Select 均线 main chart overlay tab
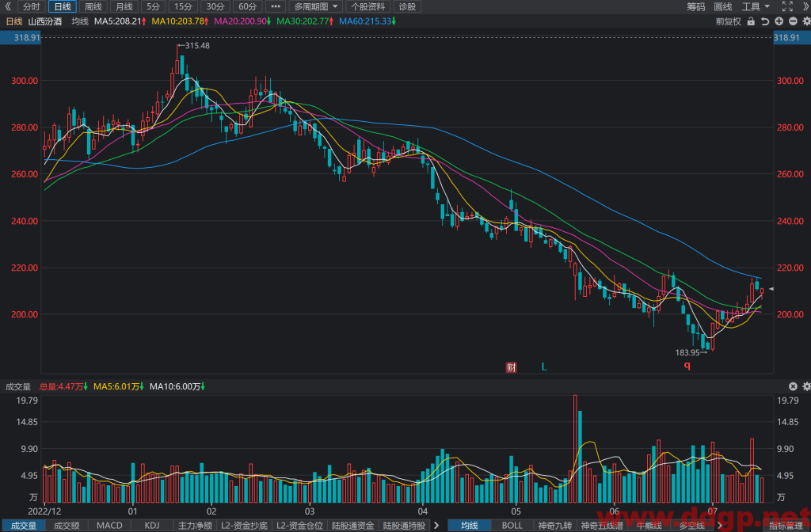This screenshot has height=532, width=811. pyautogui.click(x=469, y=526)
